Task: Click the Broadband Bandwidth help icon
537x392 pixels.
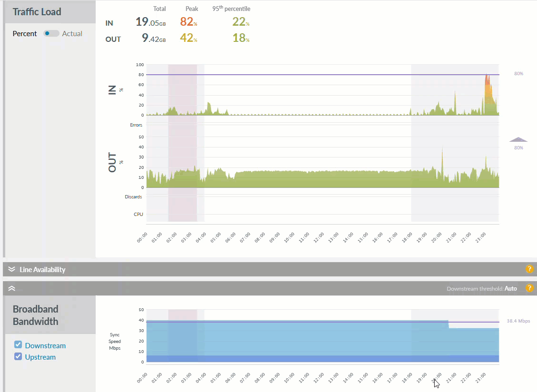Action: tap(529, 288)
